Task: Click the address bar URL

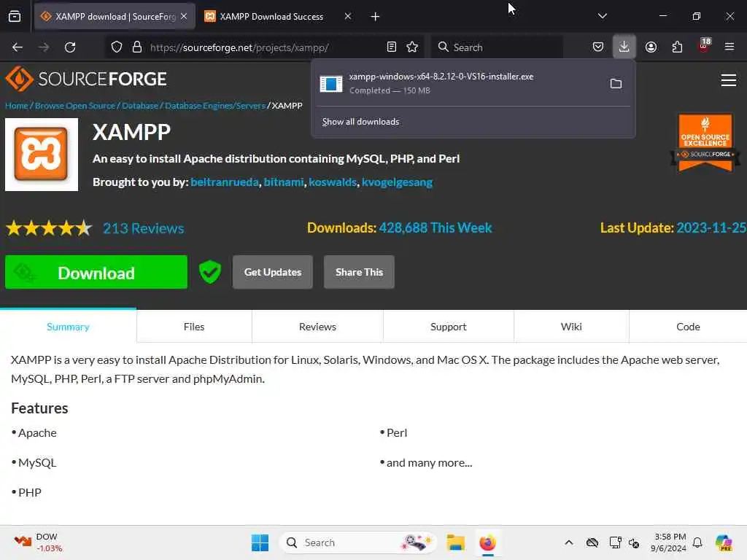Action: [239, 47]
